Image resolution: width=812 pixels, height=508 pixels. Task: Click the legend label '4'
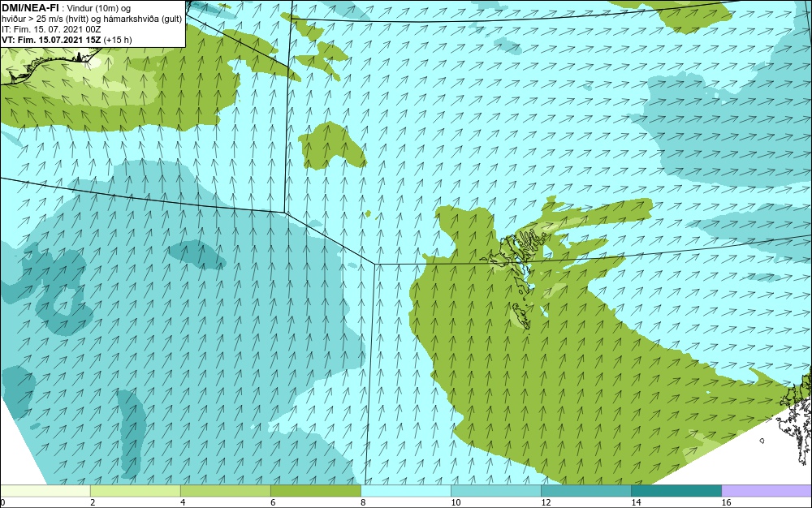click(x=183, y=502)
